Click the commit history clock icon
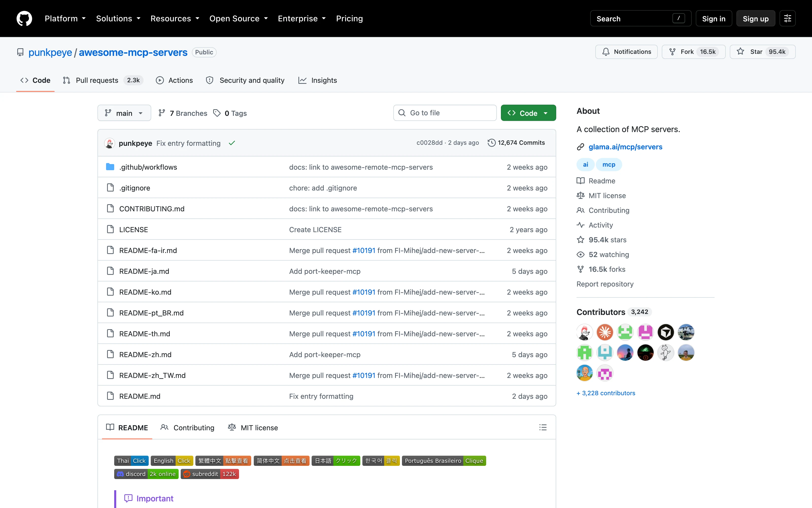The width and height of the screenshot is (812, 508). point(491,143)
